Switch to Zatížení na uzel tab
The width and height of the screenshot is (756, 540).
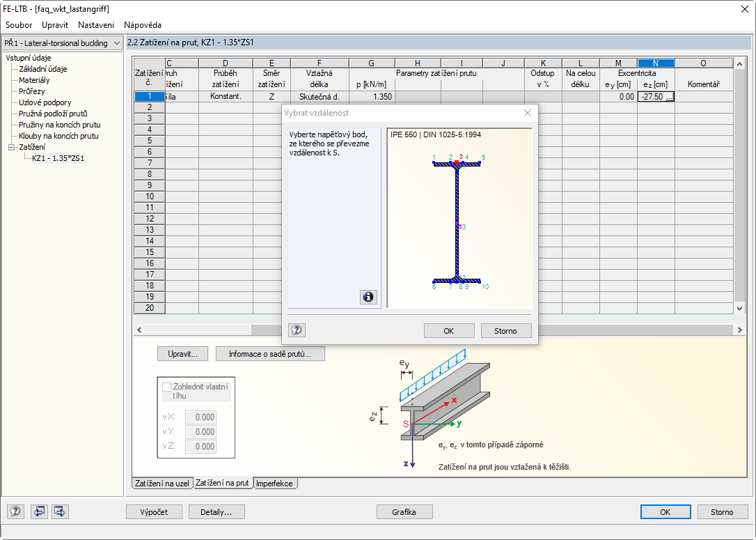pyautogui.click(x=162, y=483)
